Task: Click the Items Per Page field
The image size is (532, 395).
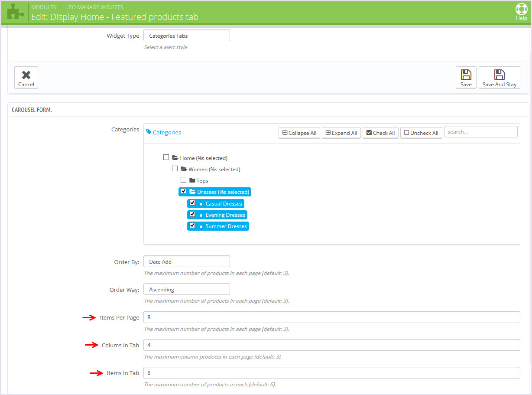Action: [331, 317]
